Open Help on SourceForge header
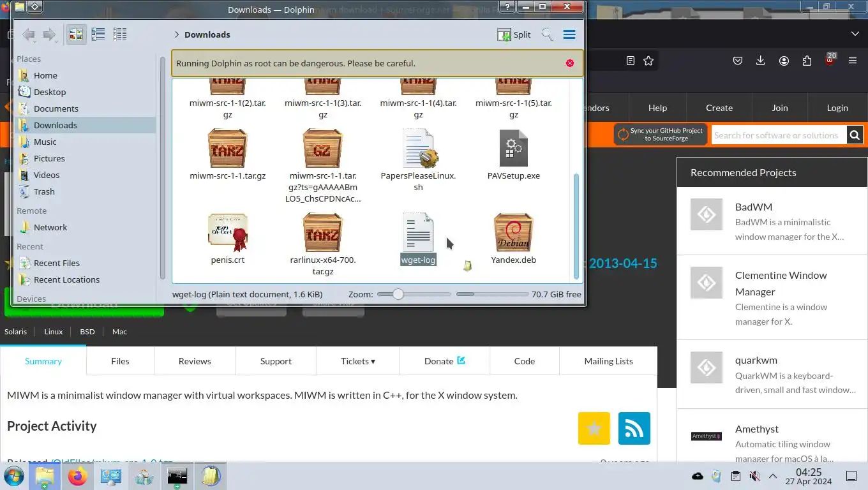 (657, 108)
